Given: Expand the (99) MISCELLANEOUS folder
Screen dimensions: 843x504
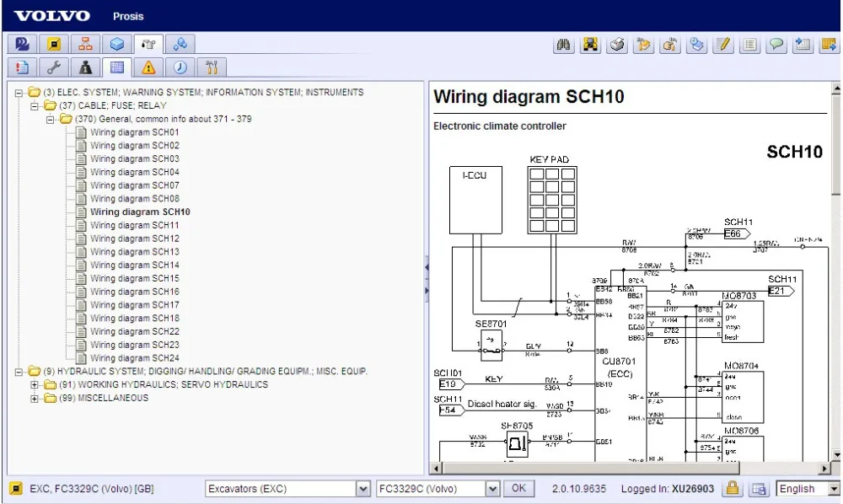Looking at the screenshot, I should click(35, 399).
